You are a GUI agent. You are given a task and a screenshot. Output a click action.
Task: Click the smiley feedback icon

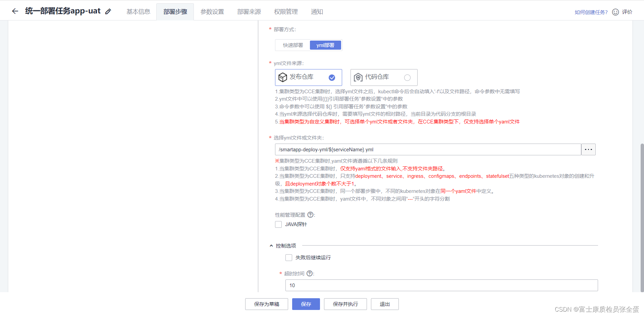tap(615, 12)
